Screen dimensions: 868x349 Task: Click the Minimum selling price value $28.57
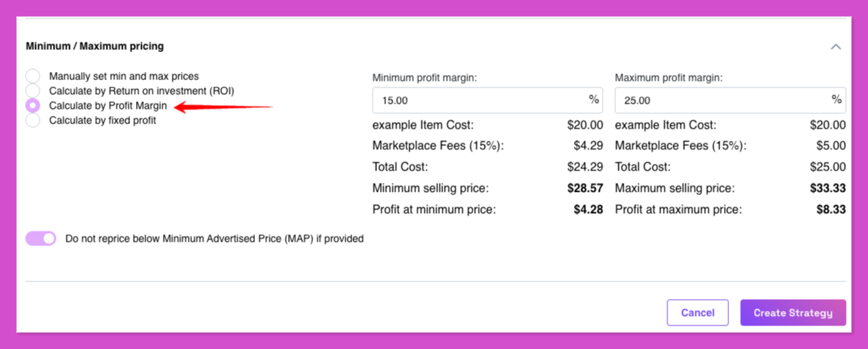click(585, 189)
